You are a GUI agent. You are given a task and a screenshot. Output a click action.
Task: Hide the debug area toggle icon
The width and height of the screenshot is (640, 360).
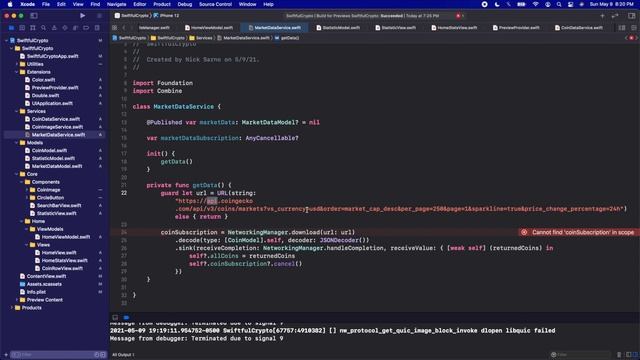[x=115, y=317]
